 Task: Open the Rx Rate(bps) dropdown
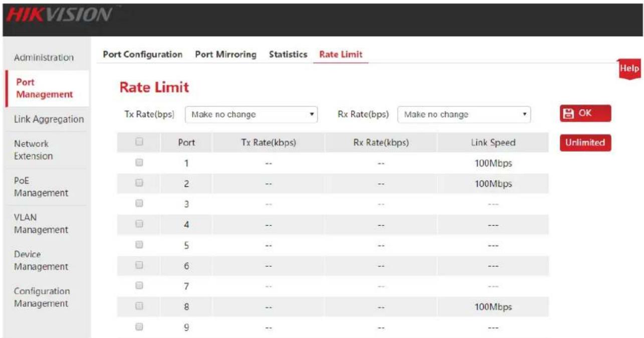click(x=464, y=114)
